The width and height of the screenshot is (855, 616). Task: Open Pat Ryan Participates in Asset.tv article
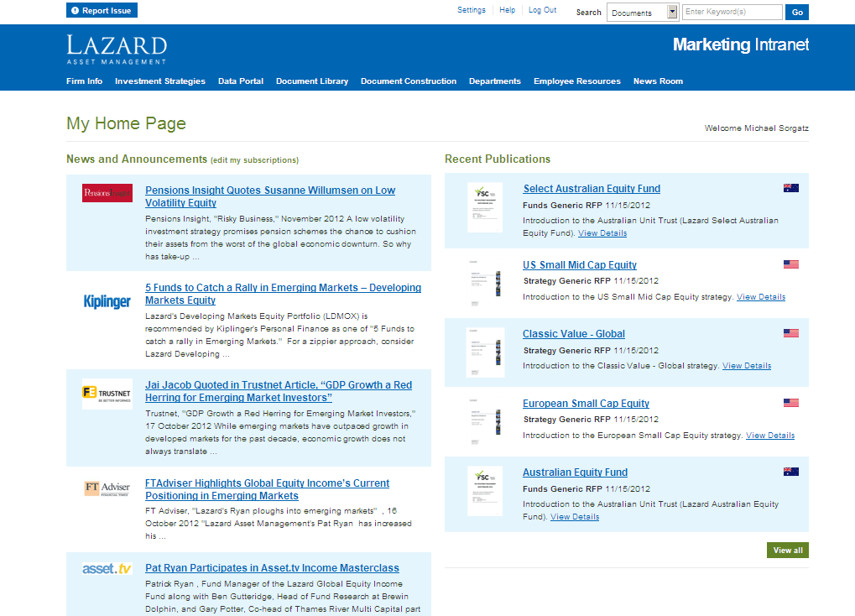pos(272,568)
